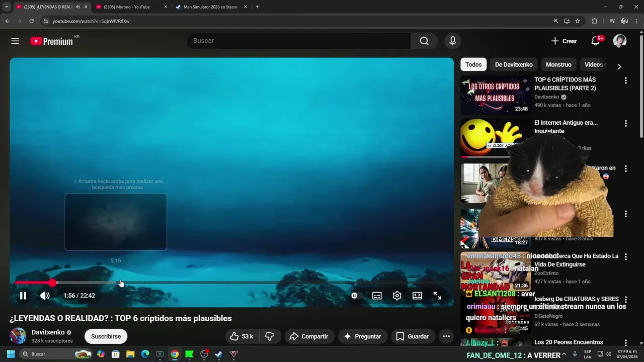Open the tab search dropdown arrow
644x362 pixels.
coord(7,7)
